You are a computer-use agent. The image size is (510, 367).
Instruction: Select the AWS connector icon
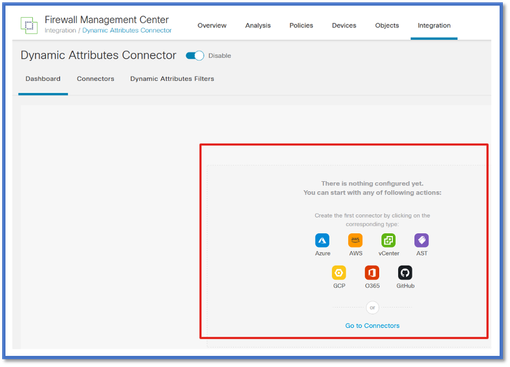(x=355, y=240)
